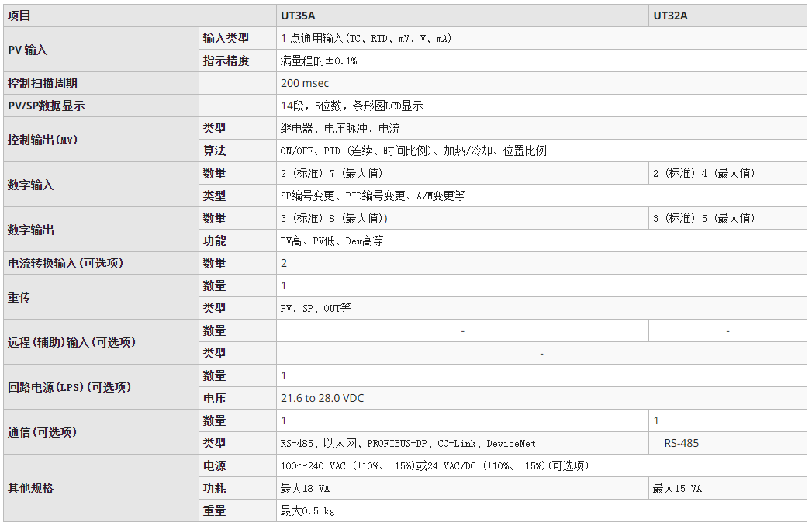Select the UT32A RS-485 communication cell

pyautogui.click(x=727, y=444)
